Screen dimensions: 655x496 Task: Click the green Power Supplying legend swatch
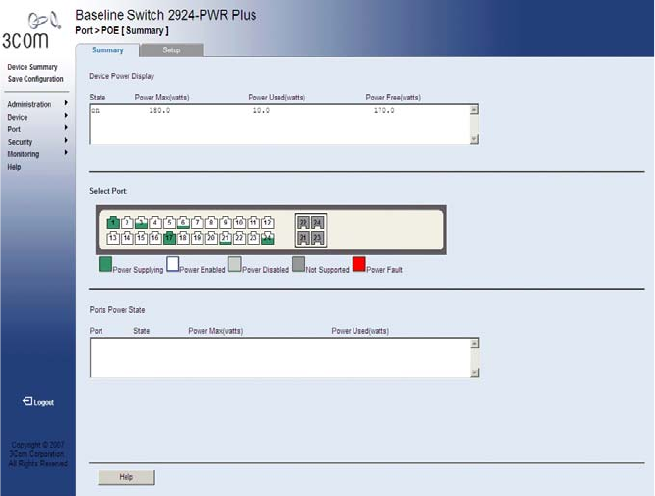[x=105, y=265]
